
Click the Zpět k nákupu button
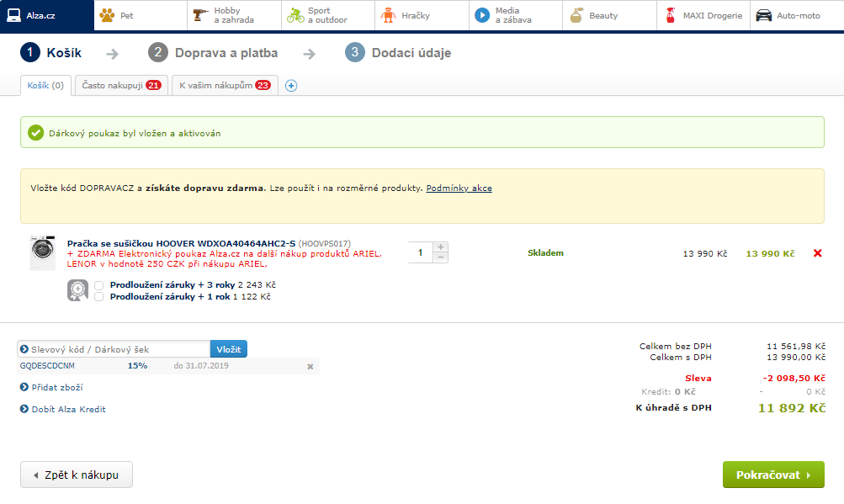[x=77, y=475]
